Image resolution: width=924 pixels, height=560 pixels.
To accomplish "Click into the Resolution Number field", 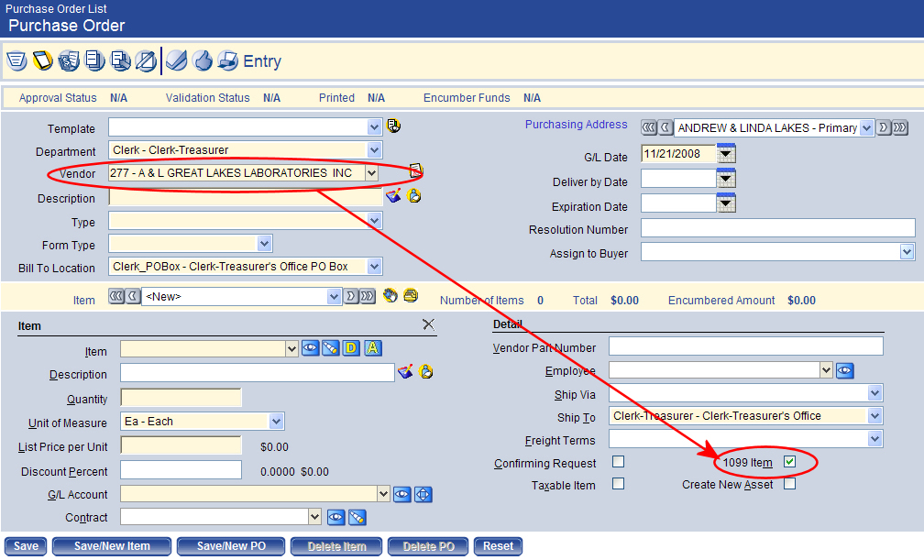I will coord(777,228).
